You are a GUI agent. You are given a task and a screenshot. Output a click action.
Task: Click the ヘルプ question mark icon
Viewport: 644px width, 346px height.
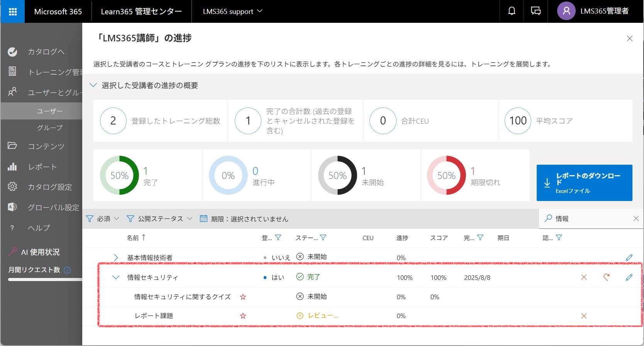click(x=12, y=228)
